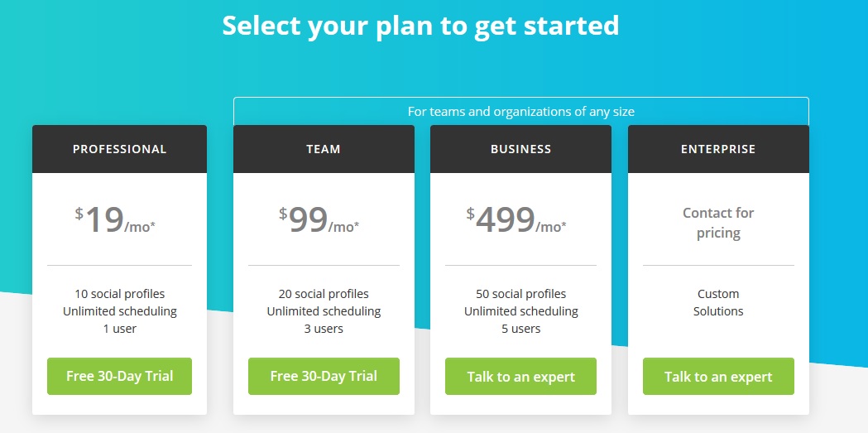Select the ENTERPRISE plan header
868x433 pixels.
click(x=718, y=149)
